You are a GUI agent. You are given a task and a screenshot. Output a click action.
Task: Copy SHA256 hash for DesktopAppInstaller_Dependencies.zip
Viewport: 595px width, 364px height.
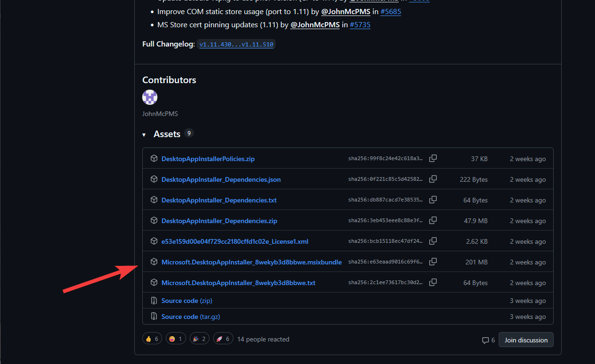433,220
